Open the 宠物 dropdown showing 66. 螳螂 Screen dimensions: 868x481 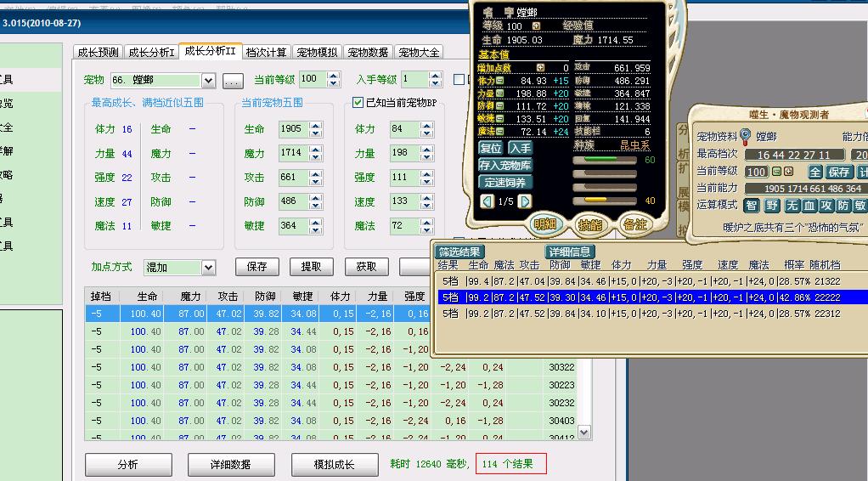(x=209, y=81)
